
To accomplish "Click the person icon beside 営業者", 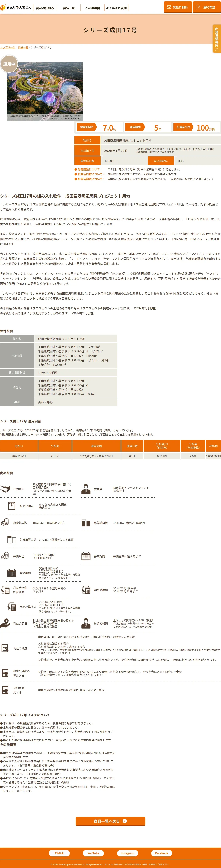I will tap(86, 489).
